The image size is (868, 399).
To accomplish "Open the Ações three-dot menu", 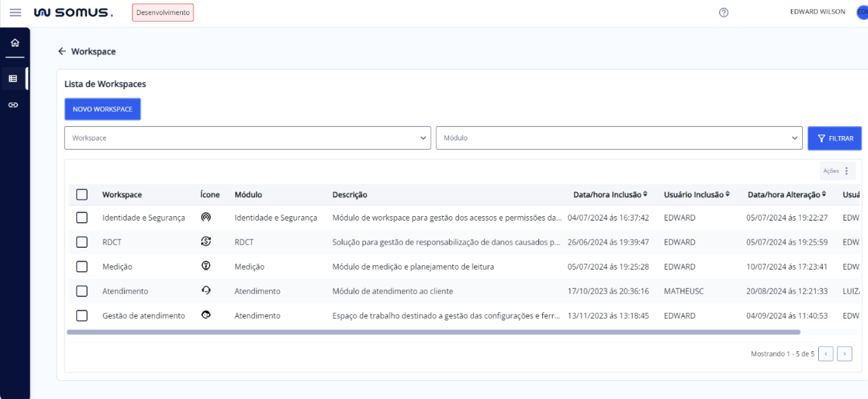I will point(846,171).
